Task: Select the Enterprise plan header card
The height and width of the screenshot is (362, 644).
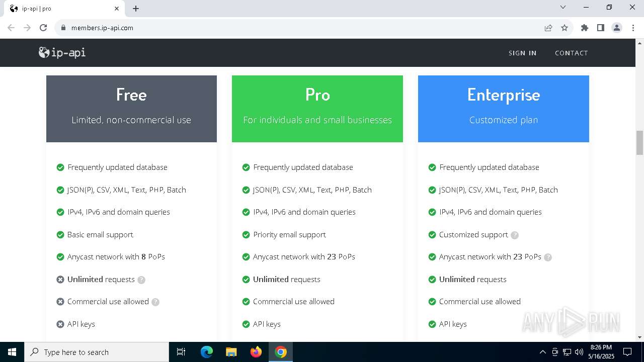Action: click(504, 109)
